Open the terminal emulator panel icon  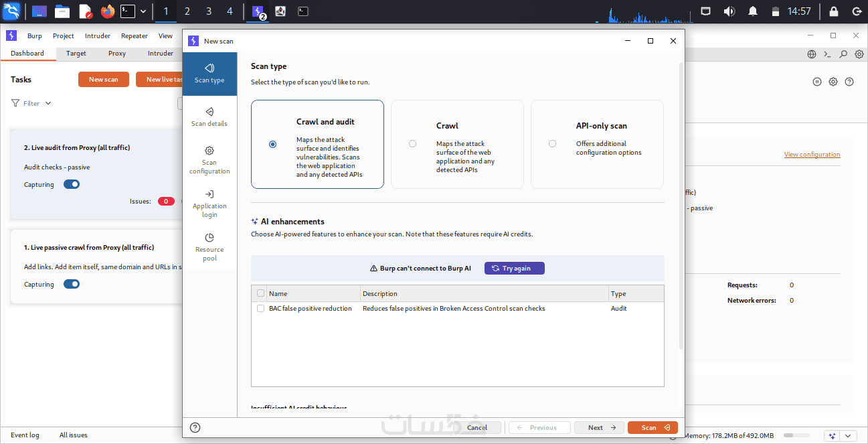coord(127,11)
